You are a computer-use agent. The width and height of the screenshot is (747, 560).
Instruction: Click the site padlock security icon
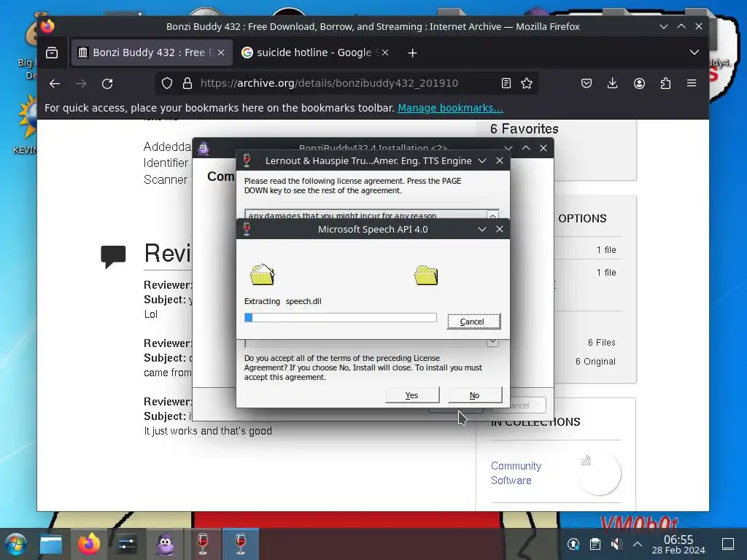[187, 83]
